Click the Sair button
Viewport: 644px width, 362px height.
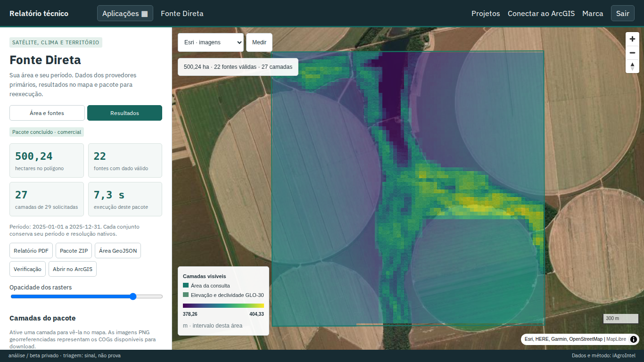coord(623,13)
